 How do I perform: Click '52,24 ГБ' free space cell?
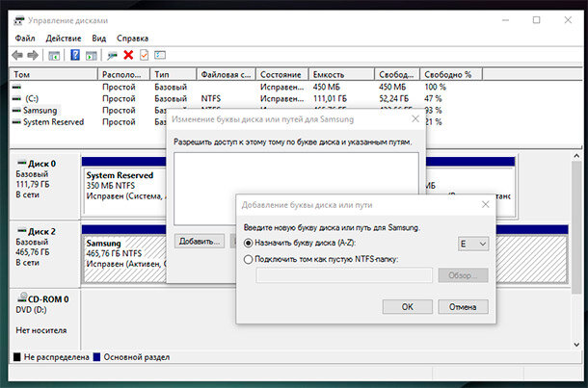point(393,98)
